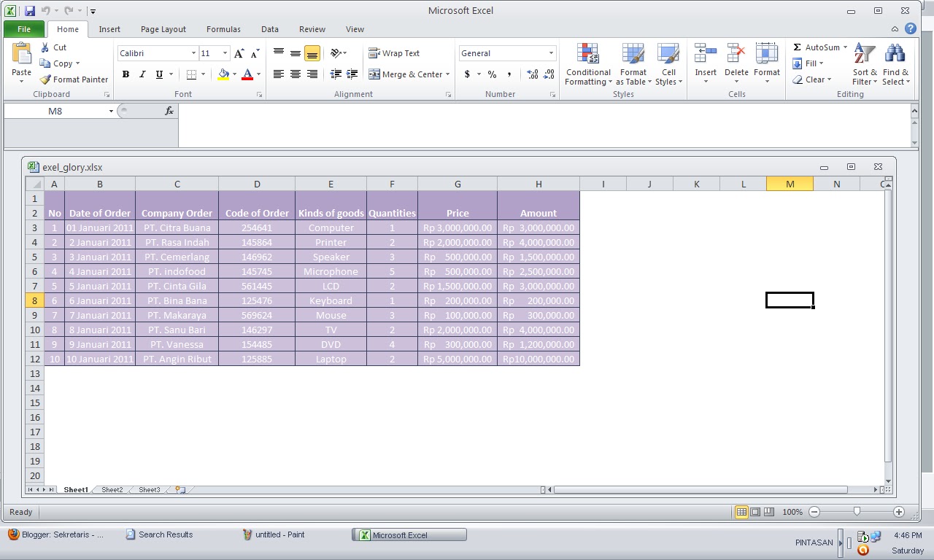Open the font size dropdown
Image resolution: width=934 pixels, height=560 pixels.
click(x=225, y=53)
